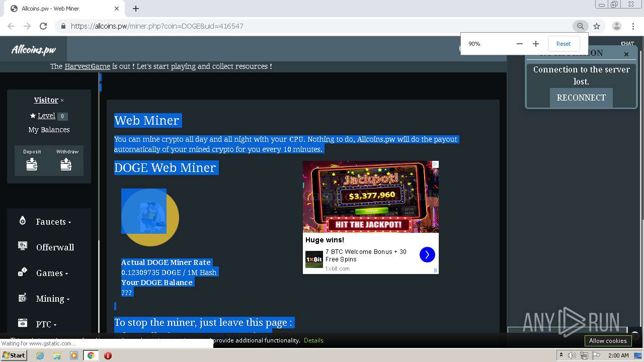
Task: Open Windows Explorer folder from taskbar
Action: coord(57,355)
